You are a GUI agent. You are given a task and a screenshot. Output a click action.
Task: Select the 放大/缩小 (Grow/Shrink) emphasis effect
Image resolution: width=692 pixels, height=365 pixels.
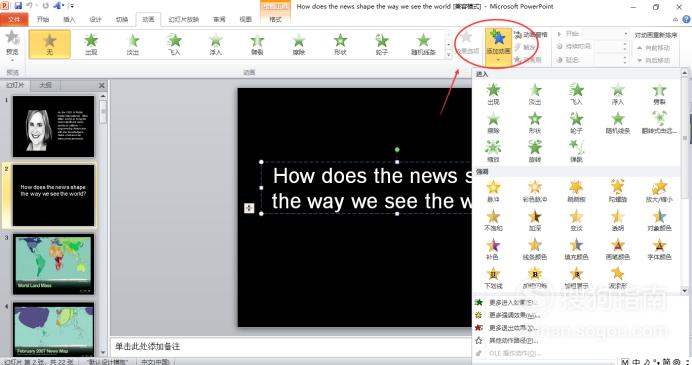(659, 191)
